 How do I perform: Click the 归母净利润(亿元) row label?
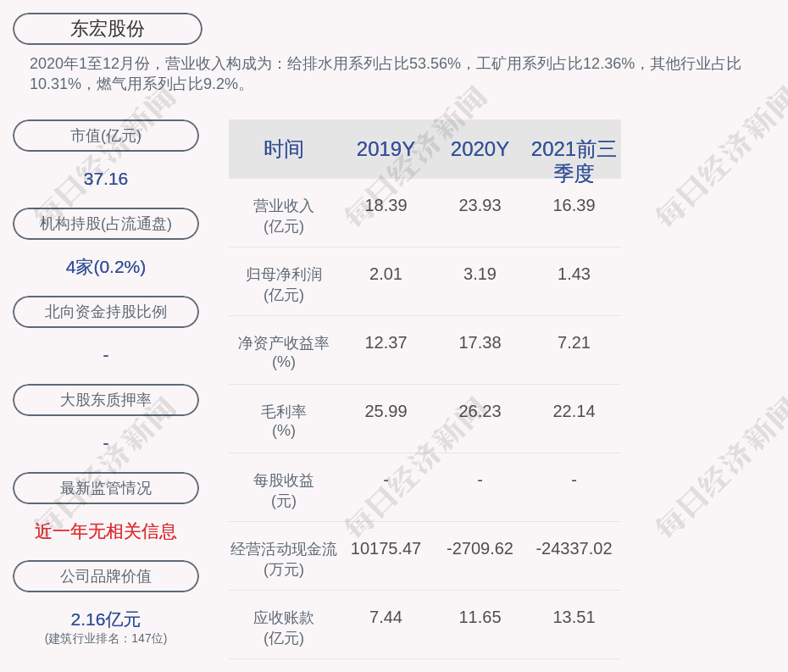coord(284,285)
